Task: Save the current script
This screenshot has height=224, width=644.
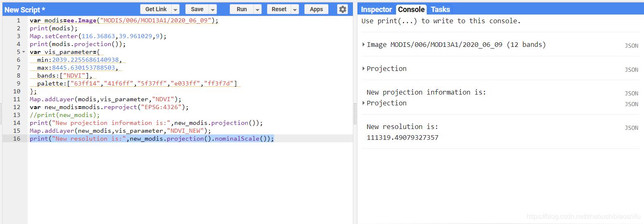Action: tap(197, 9)
